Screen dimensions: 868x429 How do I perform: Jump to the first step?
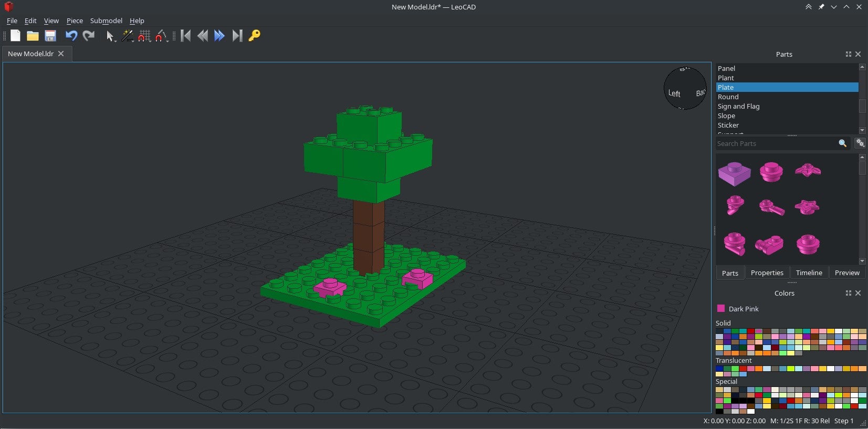[x=185, y=36]
